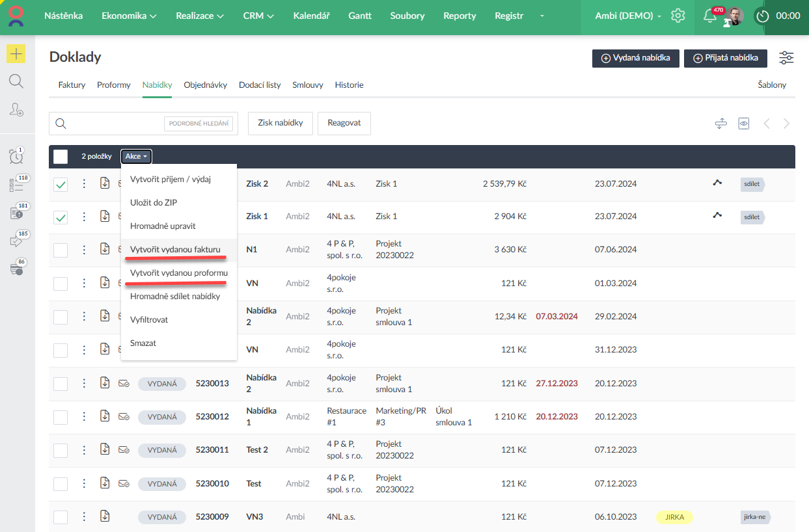Click the envelope icon in row 5230012
The image size is (809, 532).
(124, 416)
